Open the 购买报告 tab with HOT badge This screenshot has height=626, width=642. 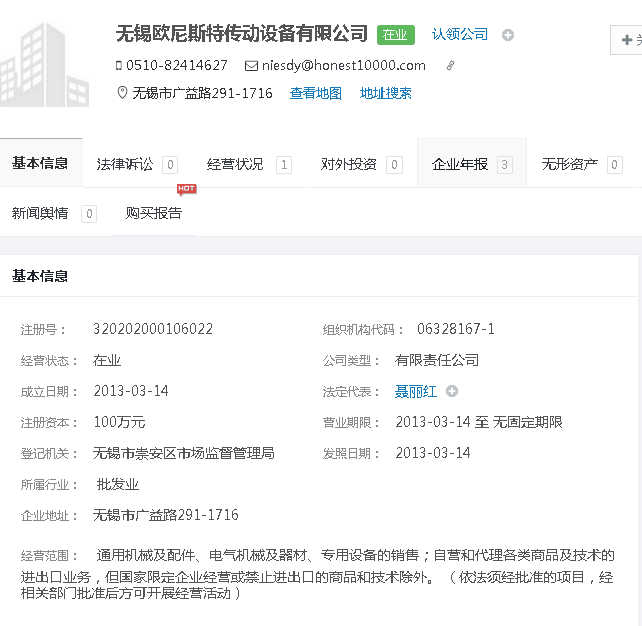pyautogui.click(x=154, y=213)
